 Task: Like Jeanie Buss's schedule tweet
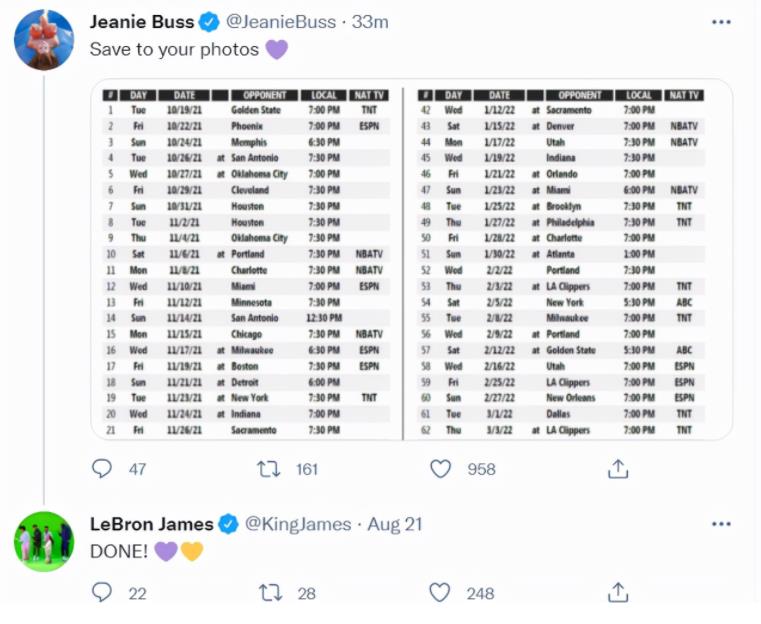coord(440,468)
